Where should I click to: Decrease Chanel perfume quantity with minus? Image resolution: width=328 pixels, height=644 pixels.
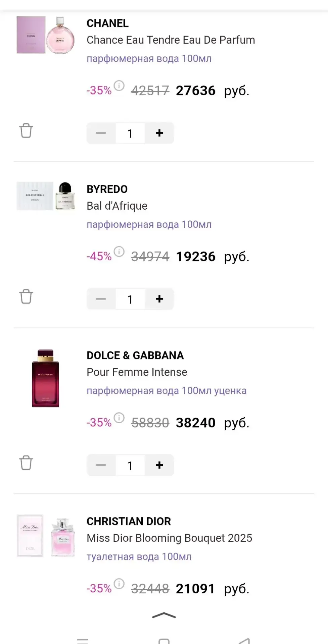point(101,133)
